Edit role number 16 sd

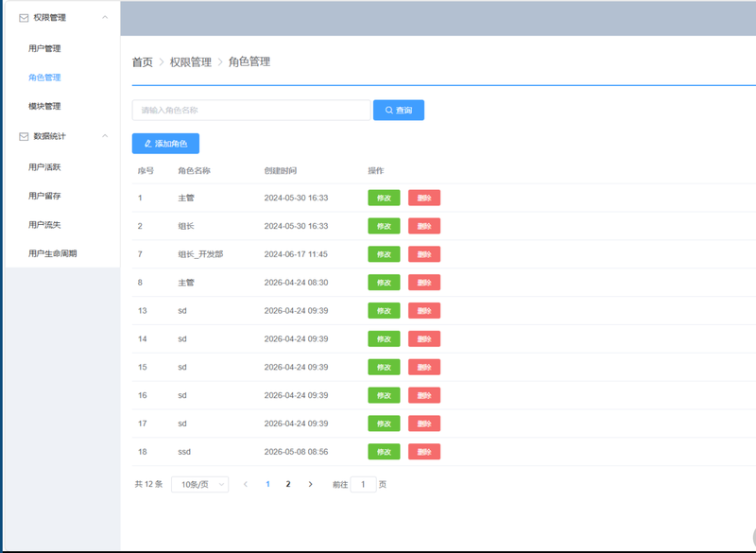[384, 395]
